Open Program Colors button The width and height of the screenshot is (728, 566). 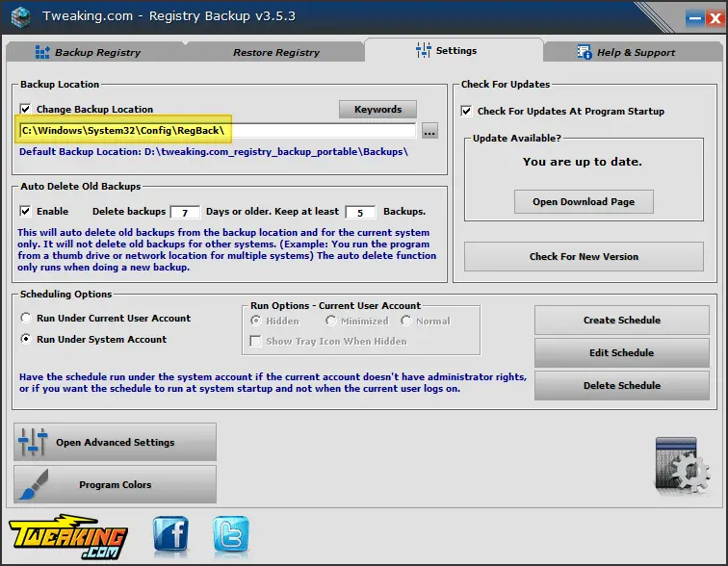click(x=116, y=484)
